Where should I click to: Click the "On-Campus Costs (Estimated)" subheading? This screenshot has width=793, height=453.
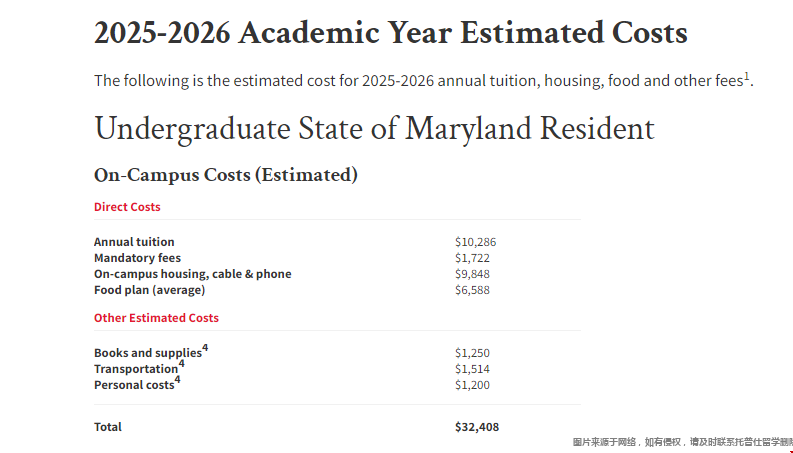tap(226, 175)
